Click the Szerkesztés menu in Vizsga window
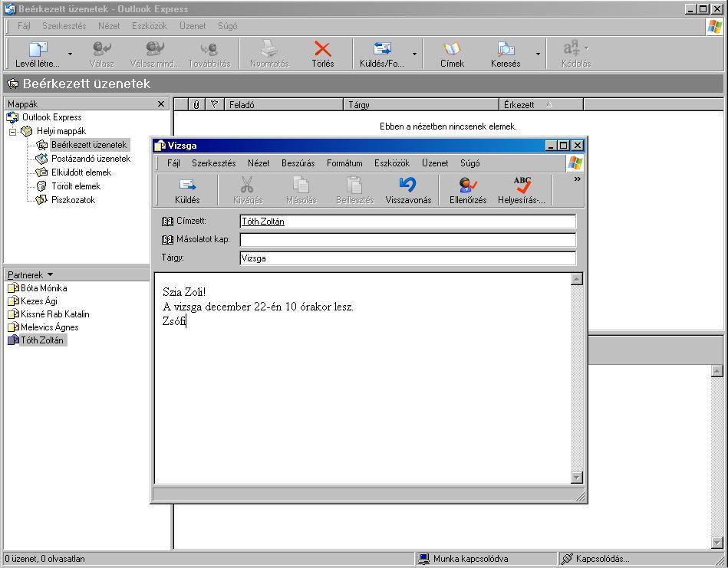The height and width of the screenshot is (568, 728). click(x=213, y=163)
